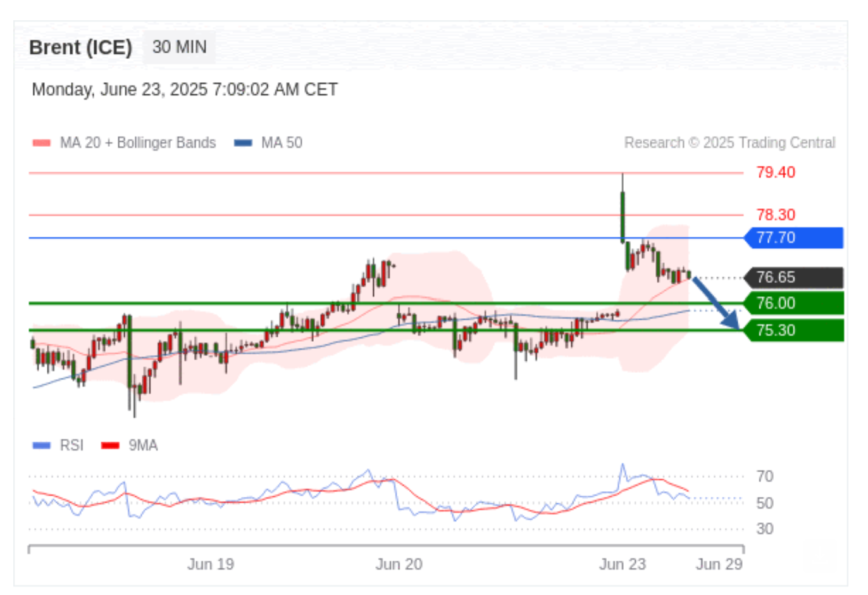This screenshot has width=868, height=595.
Task: Click the MA 20 + Bollinger Bands legend swatch
Action: coord(41,143)
